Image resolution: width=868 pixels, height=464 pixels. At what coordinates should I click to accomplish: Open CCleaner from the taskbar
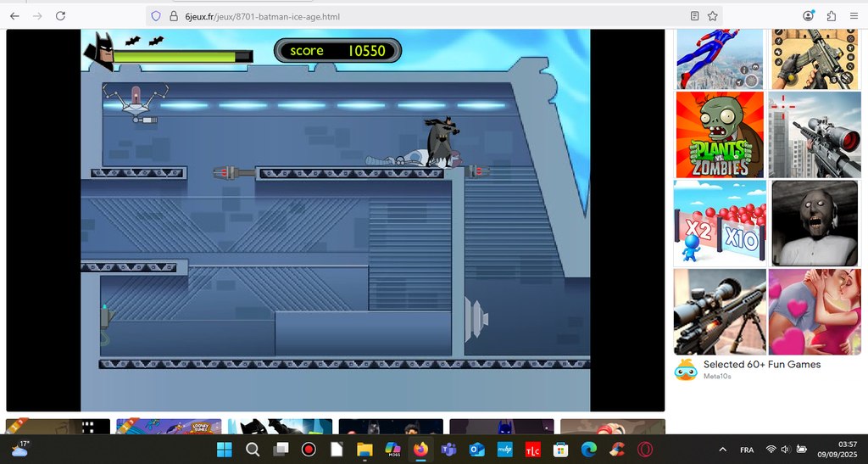(x=617, y=449)
